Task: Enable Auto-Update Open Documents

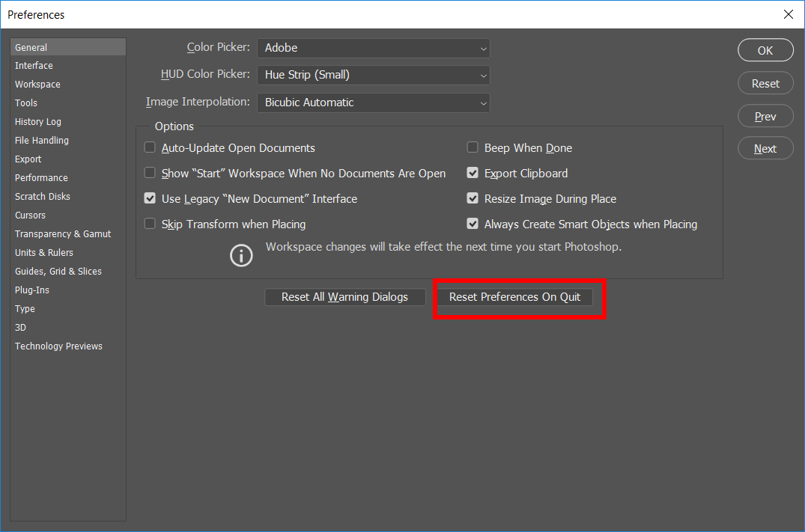Action: [x=150, y=147]
